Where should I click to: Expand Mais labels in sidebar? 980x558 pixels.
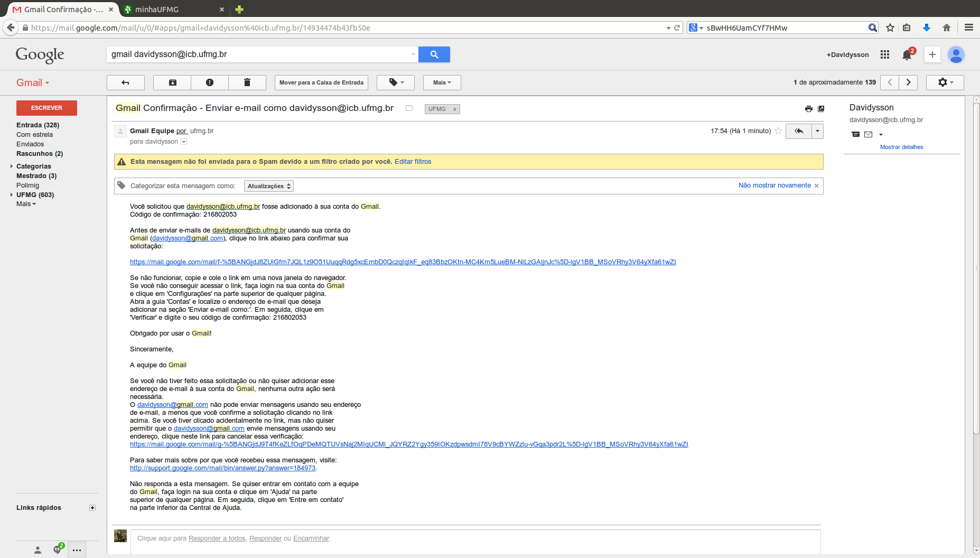(26, 204)
